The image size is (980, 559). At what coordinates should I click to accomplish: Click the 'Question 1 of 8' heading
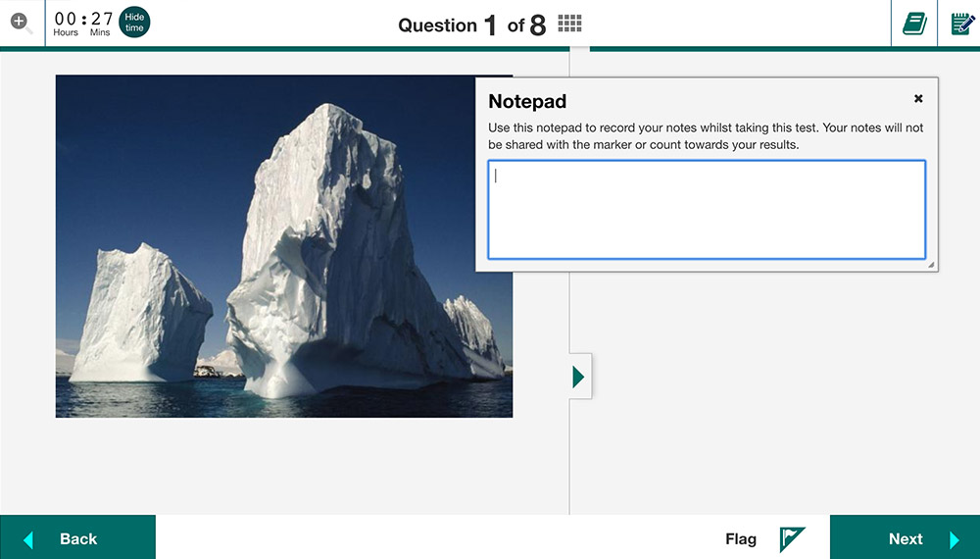(472, 25)
